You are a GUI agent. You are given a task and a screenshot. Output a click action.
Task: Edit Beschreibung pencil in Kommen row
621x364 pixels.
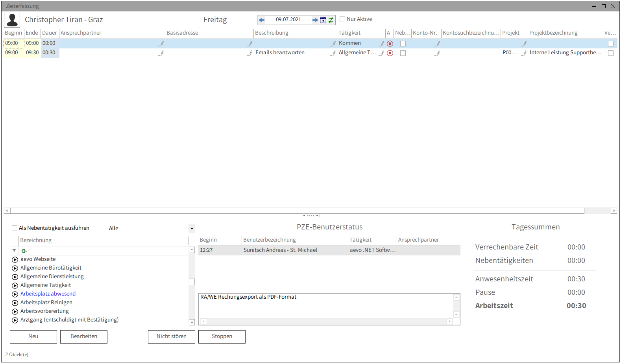[x=333, y=44]
